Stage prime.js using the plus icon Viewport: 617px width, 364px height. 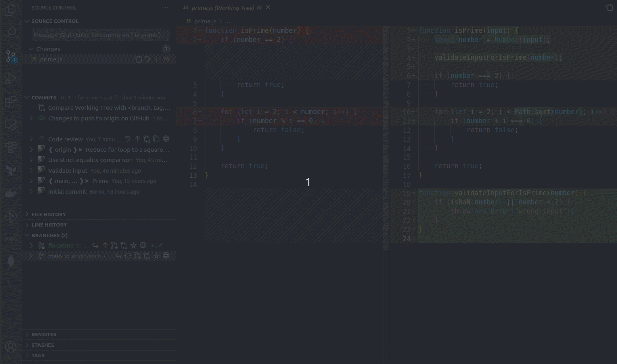(x=156, y=59)
